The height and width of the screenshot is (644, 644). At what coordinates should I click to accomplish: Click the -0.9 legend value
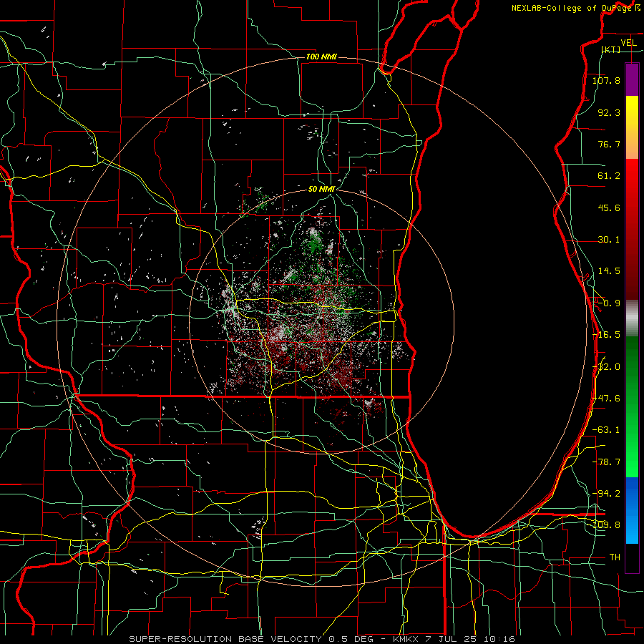pyautogui.click(x=609, y=303)
